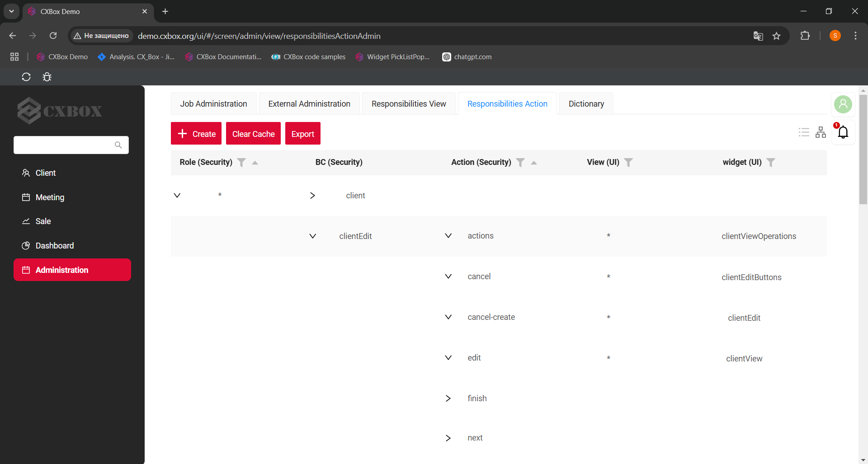Select the Responsibilities Action tab
This screenshot has width=868, height=464.
(x=507, y=104)
